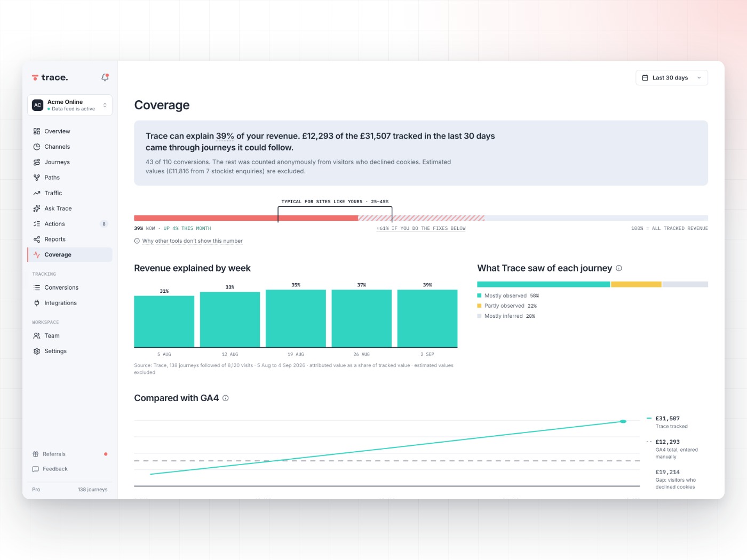747x560 pixels.
Task: Select the Journeys route icon
Action: tap(37, 162)
